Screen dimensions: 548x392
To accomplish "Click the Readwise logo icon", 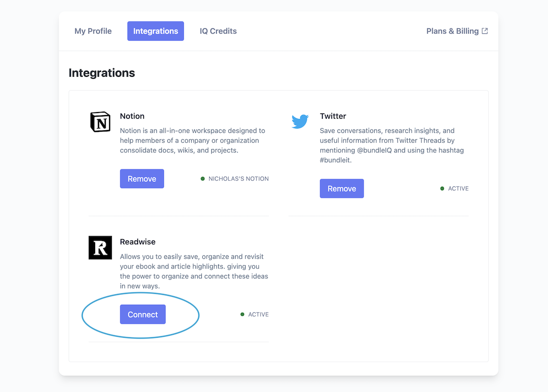I will 100,248.
